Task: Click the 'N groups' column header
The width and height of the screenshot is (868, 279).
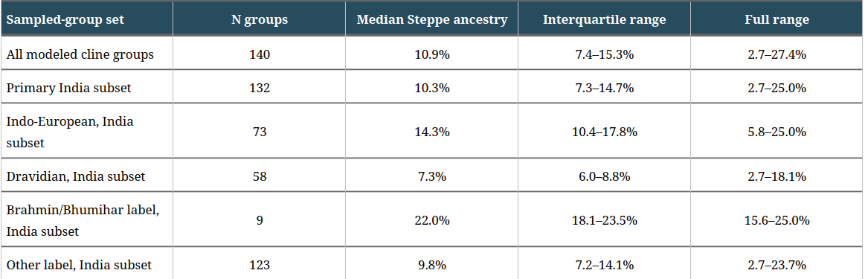Action: tap(259, 20)
